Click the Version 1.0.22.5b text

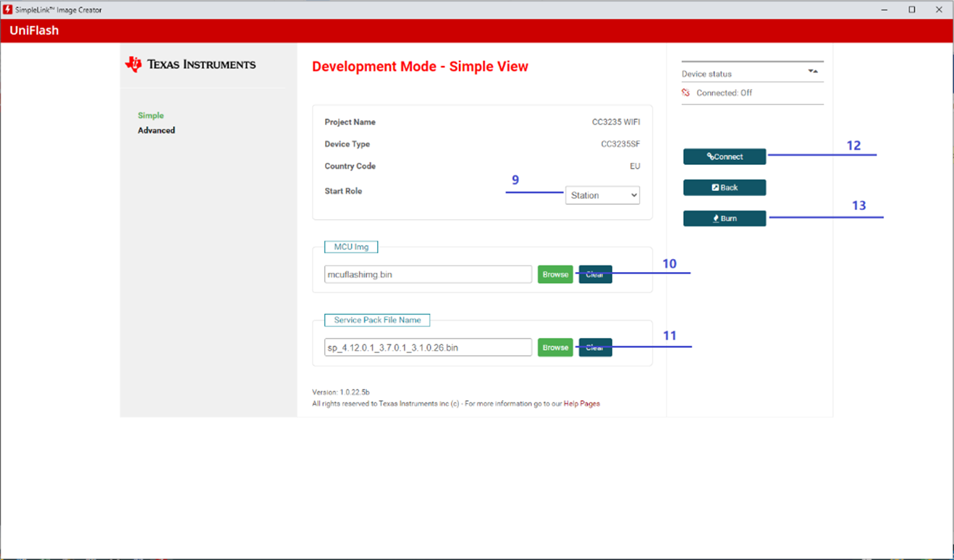[x=341, y=392]
